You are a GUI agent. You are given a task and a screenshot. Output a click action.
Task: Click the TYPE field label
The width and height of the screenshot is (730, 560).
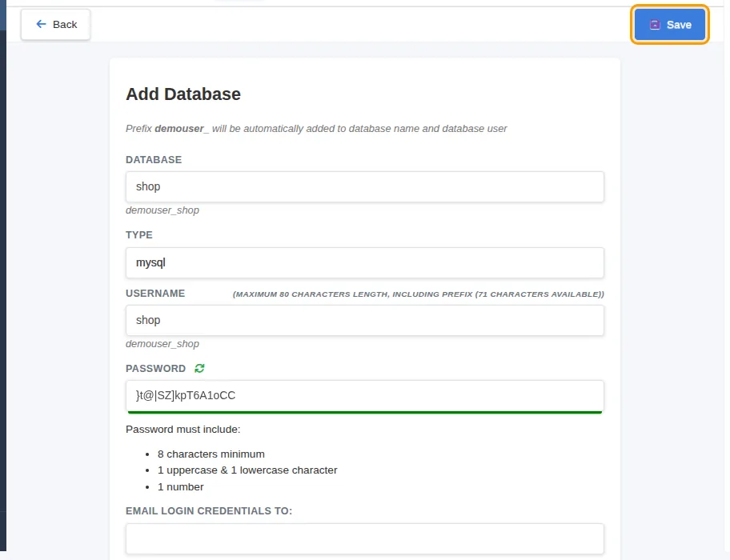pyautogui.click(x=139, y=235)
